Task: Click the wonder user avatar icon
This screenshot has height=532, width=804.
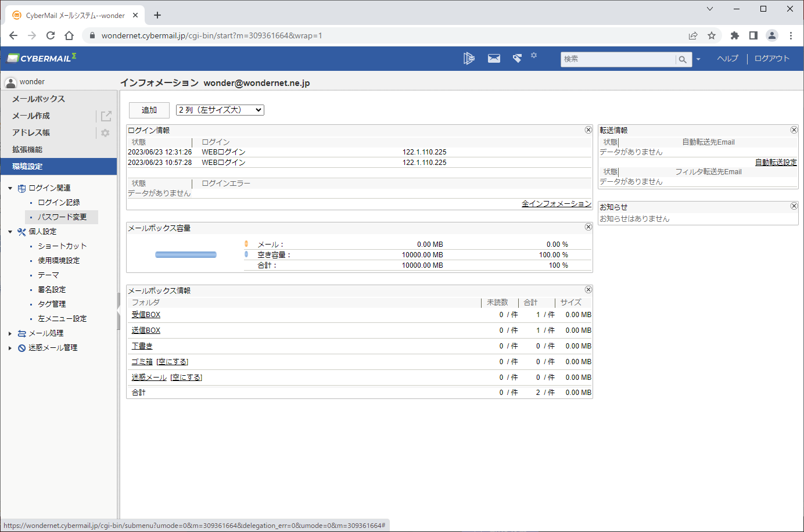Action: point(10,82)
